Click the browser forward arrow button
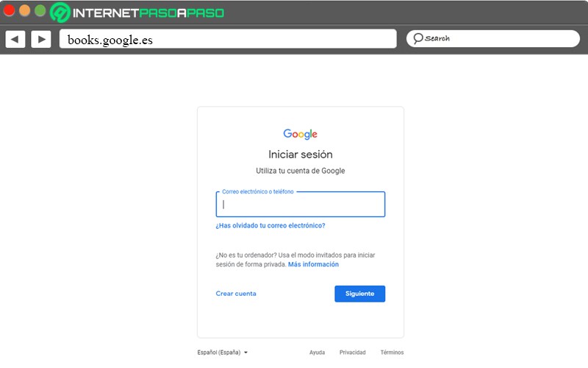588x368 pixels. [41, 39]
